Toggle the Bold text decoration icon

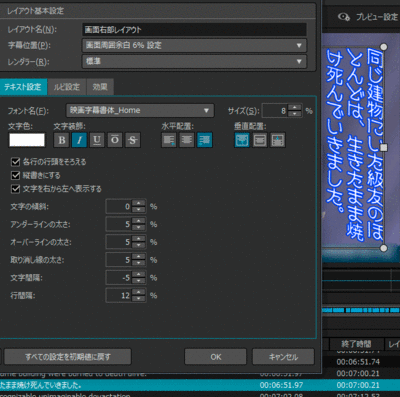tap(62, 140)
